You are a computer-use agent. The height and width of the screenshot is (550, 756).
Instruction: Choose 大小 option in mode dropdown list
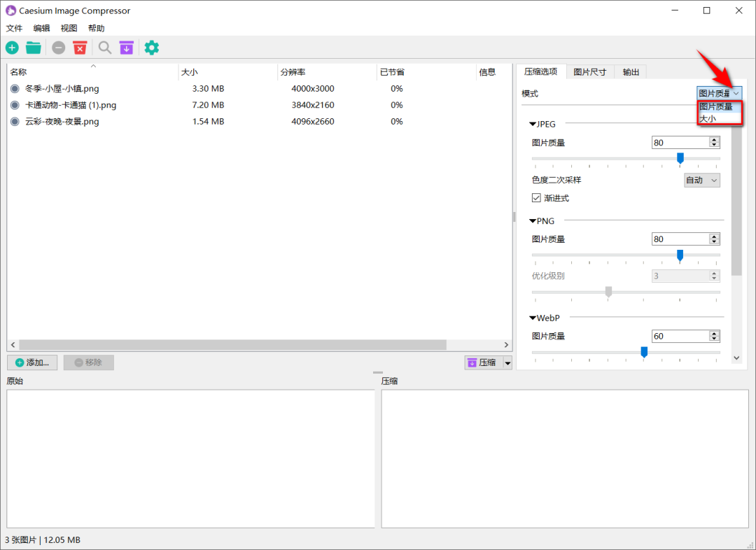click(x=719, y=118)
